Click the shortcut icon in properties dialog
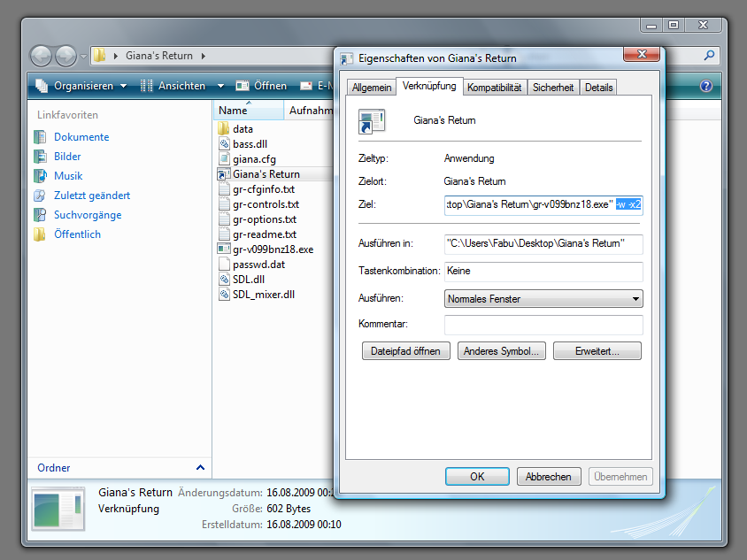Screen dimensions: 747x560 372,121
